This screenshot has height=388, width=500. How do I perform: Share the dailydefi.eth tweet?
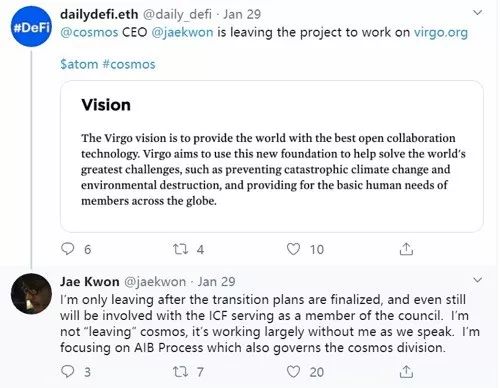(x=406, y=249)
